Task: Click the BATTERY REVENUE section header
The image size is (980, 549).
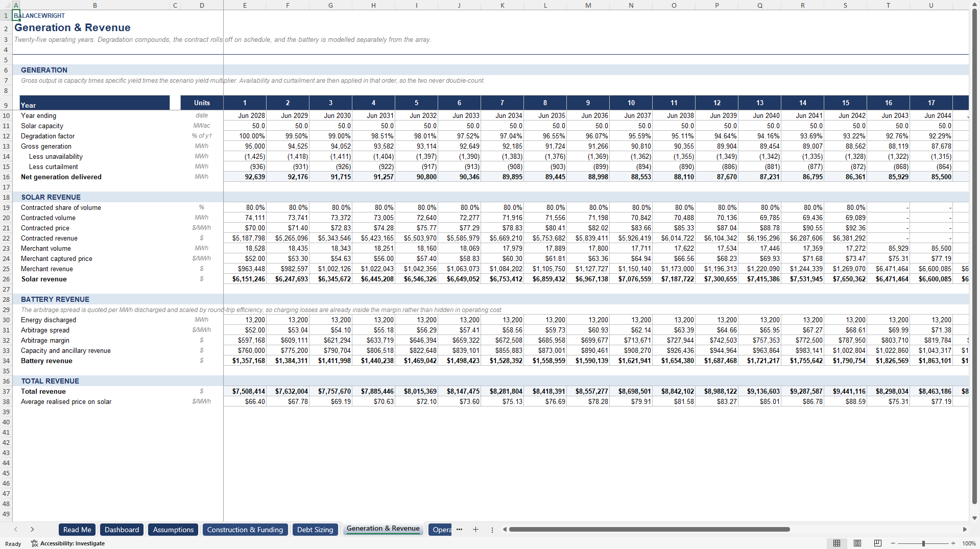Action: coord(55,299)
